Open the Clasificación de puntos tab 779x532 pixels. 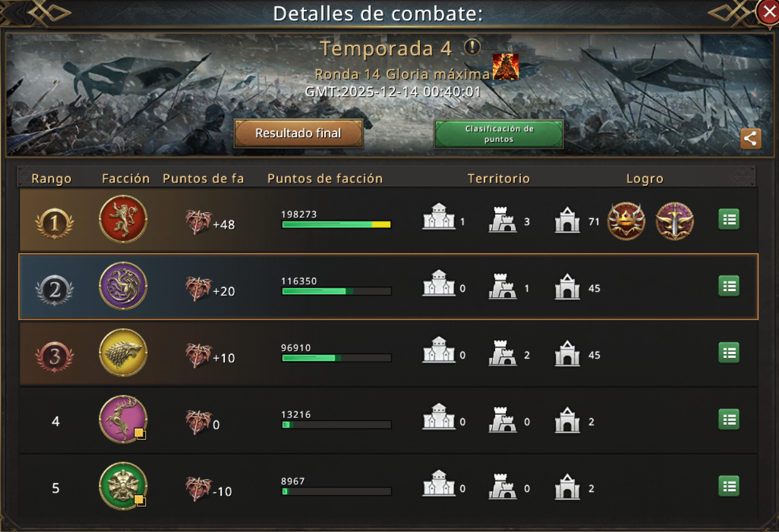pyautogui.click(x=499, y=134)
